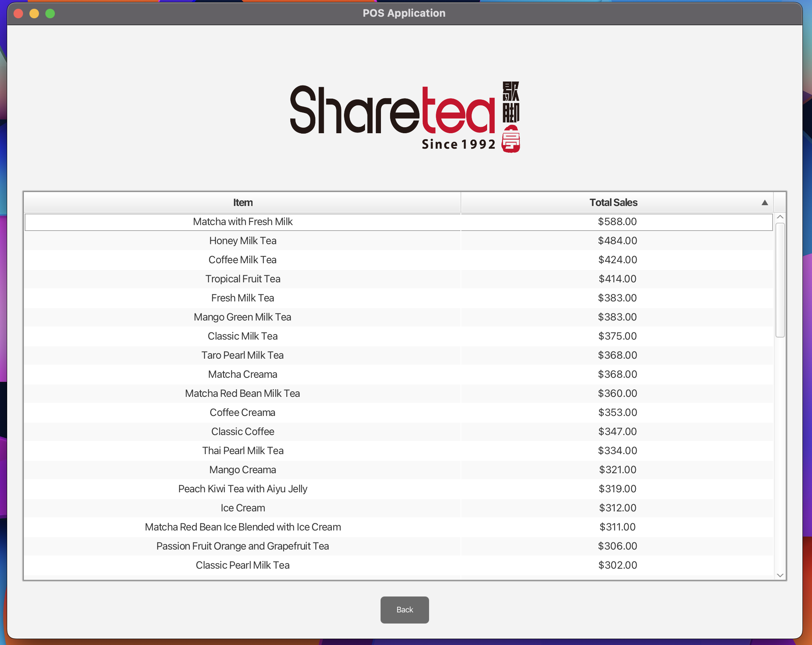
Task: Click the scrollbar down arrow
Action: (x=780, y=575)
